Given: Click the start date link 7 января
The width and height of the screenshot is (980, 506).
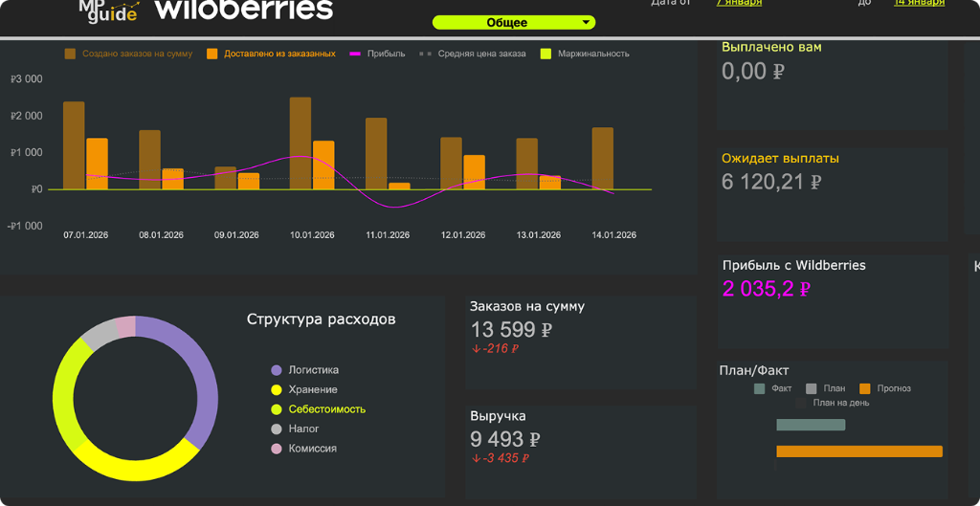Looking at the screenshot, I should [x=739, y=3].
